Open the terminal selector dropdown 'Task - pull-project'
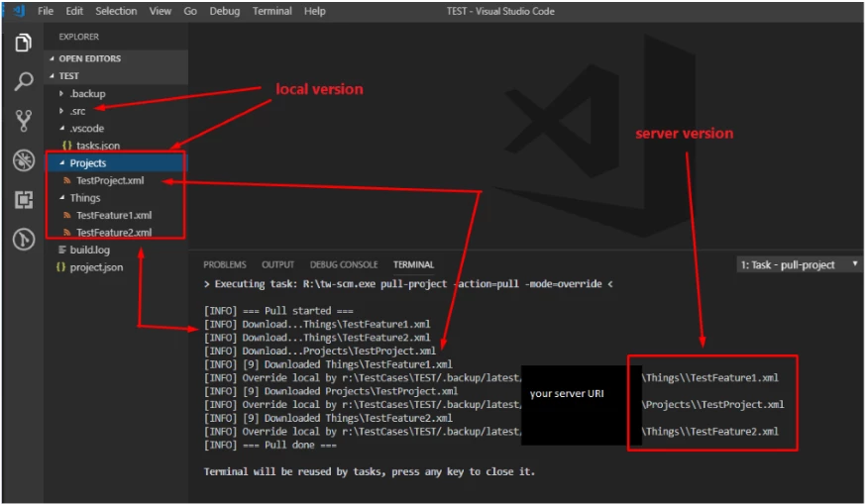 (799, 264)
